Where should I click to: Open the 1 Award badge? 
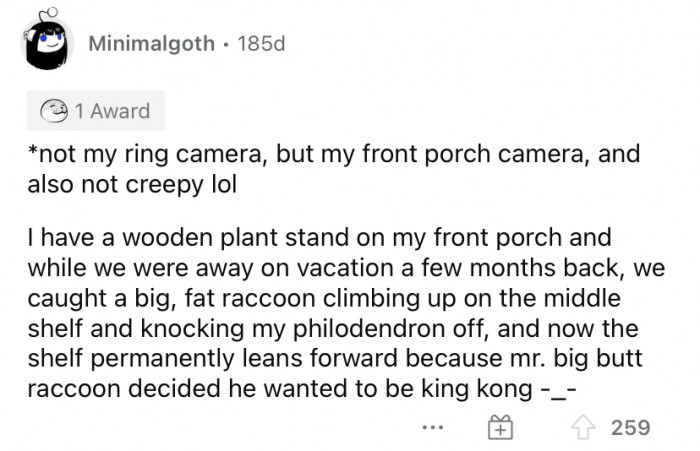95,111
